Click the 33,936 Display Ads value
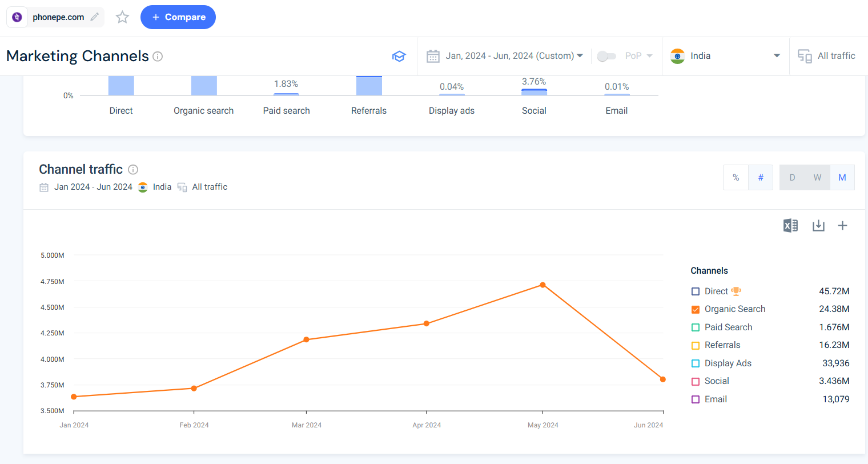This screenshot has width=868, height=464. pyautogui.click(x=836, y=363)
